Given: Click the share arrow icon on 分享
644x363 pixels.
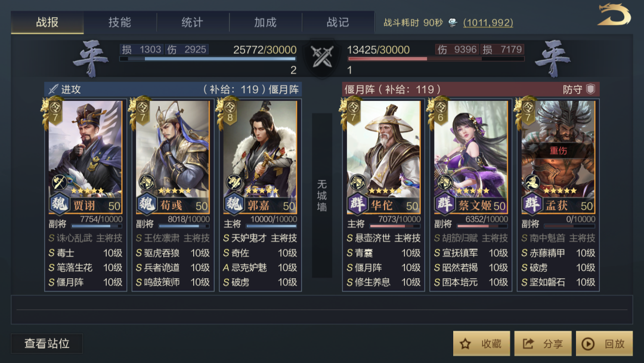Looking at the screenshot, I should point(528,344).
